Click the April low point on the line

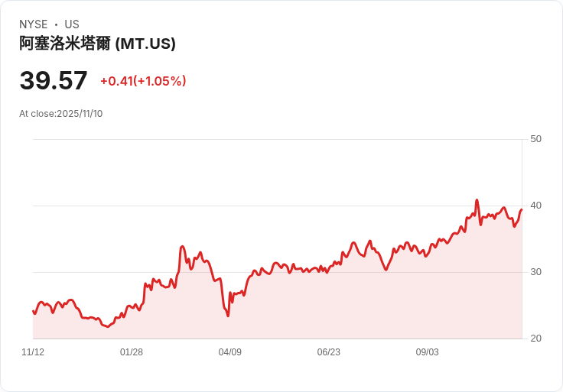(x=228, y=316)
